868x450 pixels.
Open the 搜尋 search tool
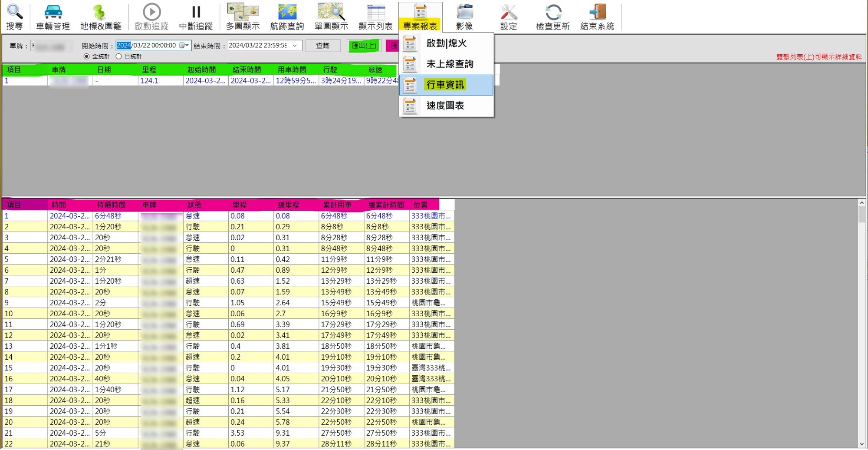coord(14,17)
